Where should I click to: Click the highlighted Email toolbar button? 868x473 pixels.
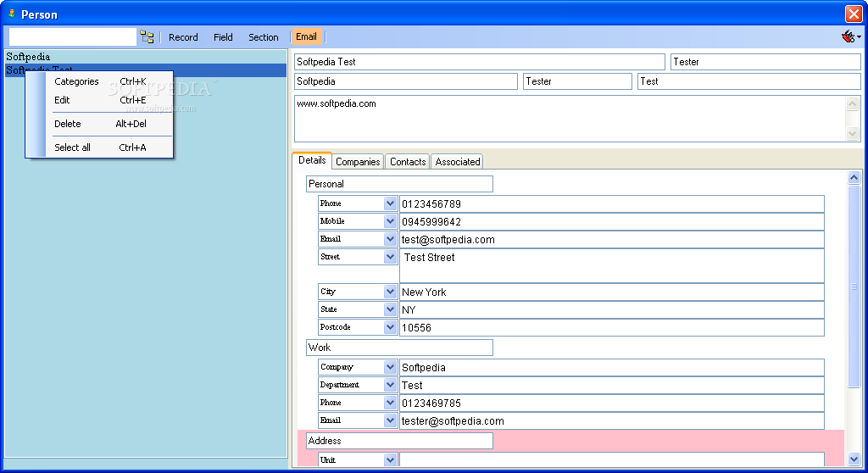(x=306, y=36)
